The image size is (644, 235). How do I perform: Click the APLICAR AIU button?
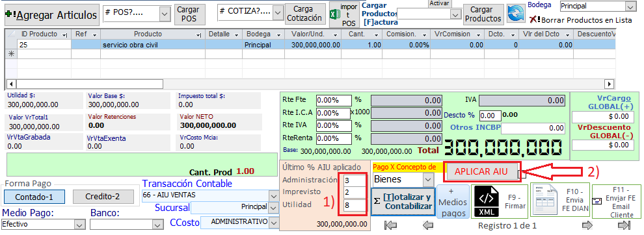point(481,171)
